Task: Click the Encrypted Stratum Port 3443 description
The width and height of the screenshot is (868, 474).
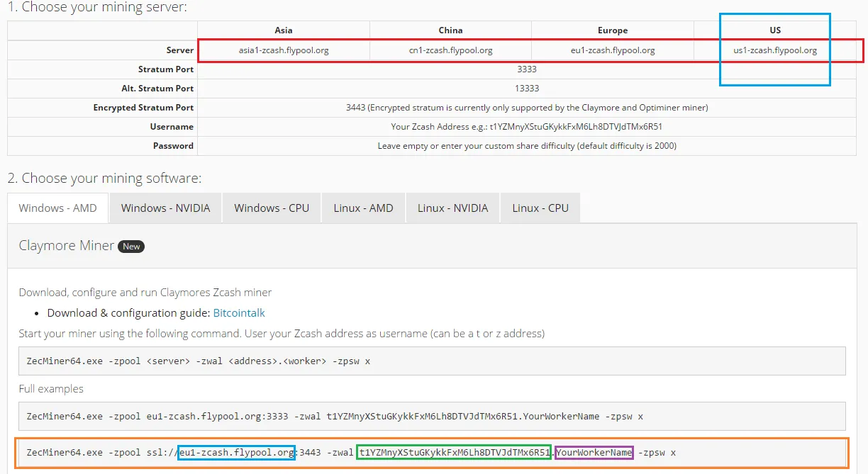Action: 527,108
